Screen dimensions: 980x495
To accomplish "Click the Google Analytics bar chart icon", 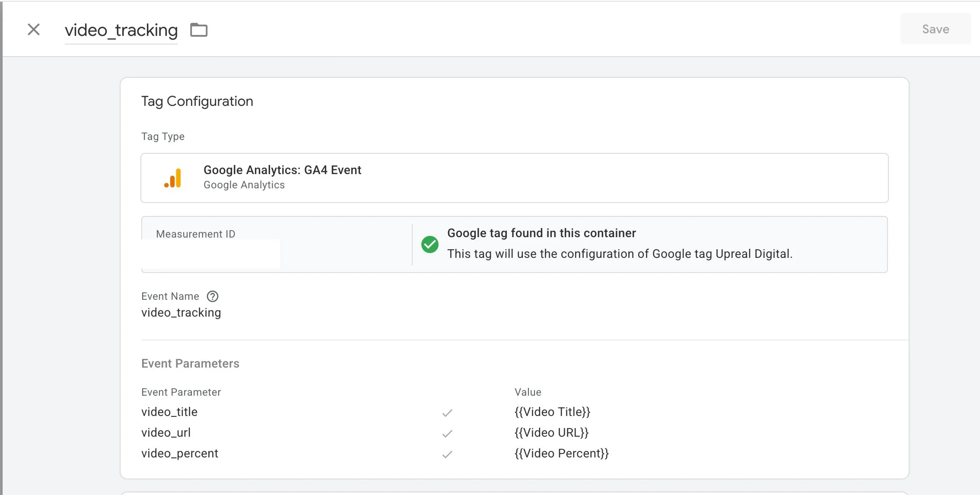I will pos(172,178).
